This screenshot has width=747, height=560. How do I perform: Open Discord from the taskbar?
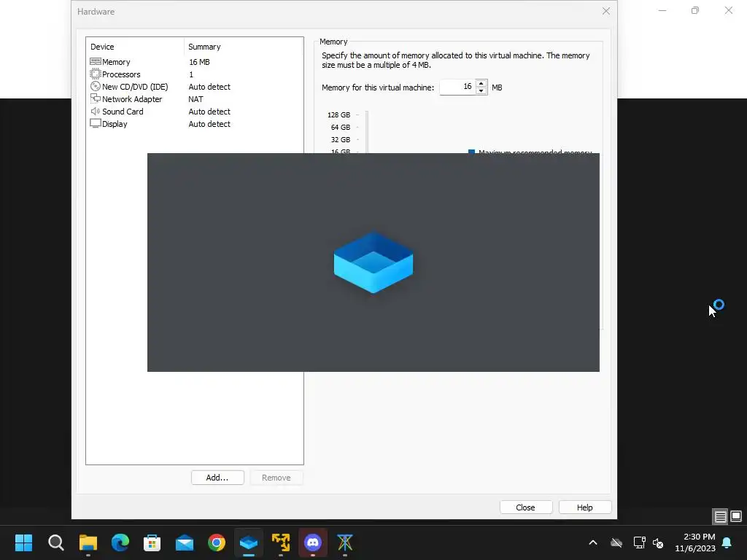[x=313, y=542]
